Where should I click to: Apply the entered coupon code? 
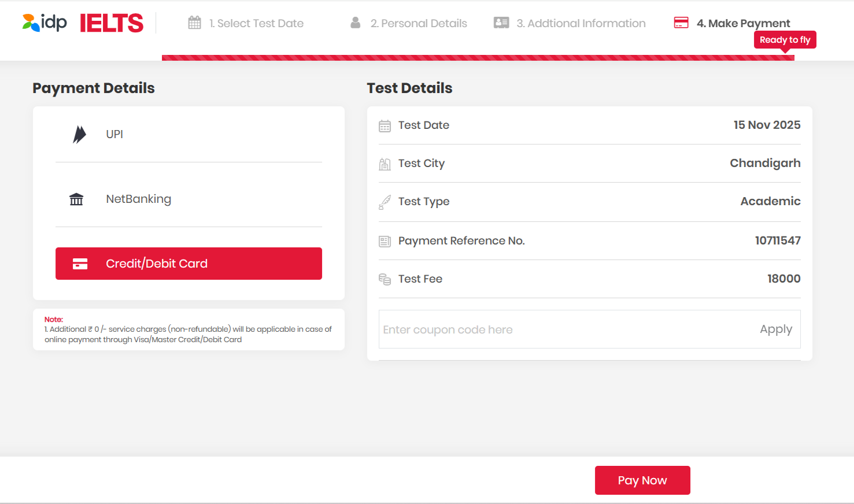[x=776, y=328]
